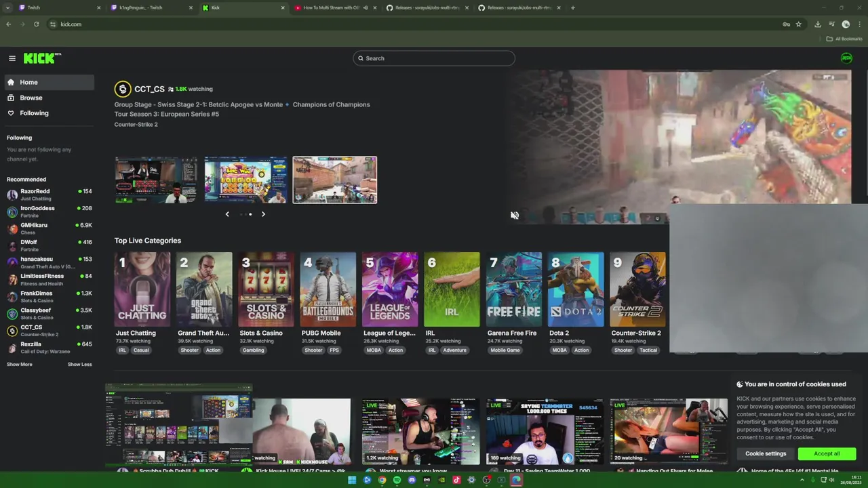
Task: Bookmark this page with star icon
Action: (799, 24)
